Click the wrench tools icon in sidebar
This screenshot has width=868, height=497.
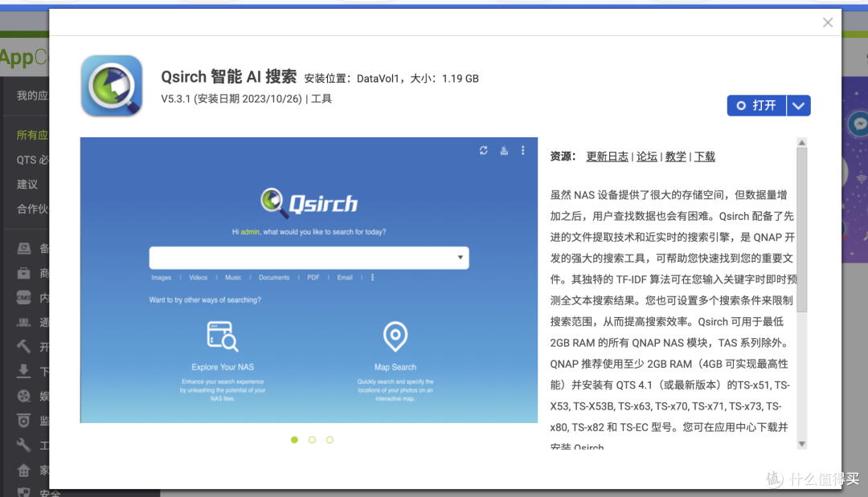tap(24, 446)
